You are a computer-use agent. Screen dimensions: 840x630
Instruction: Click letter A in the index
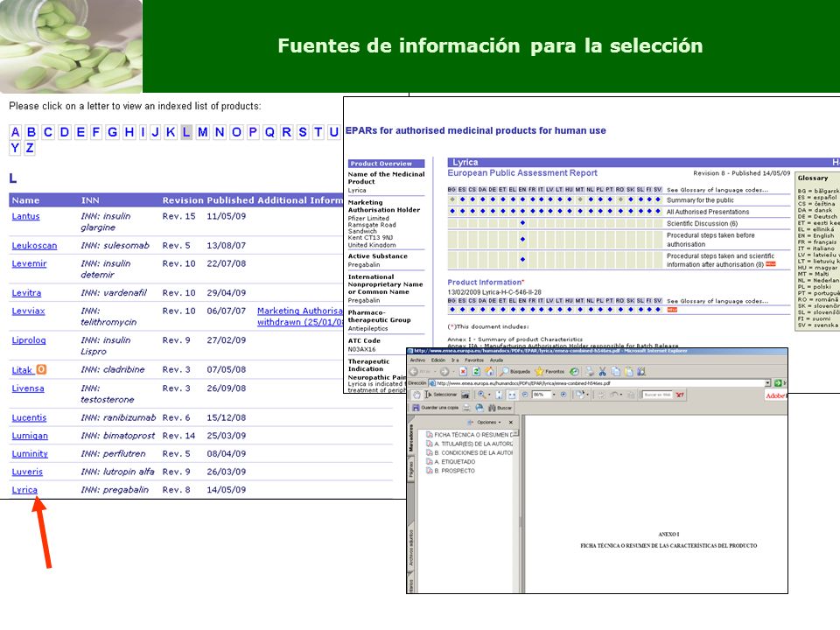[16, 132]
